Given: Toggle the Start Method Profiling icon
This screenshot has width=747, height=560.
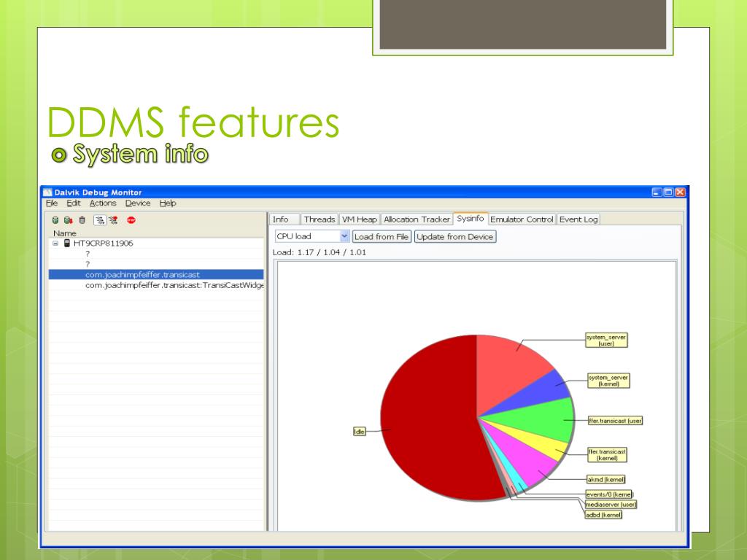Looking at the screenshot, I should pos(113,220).
